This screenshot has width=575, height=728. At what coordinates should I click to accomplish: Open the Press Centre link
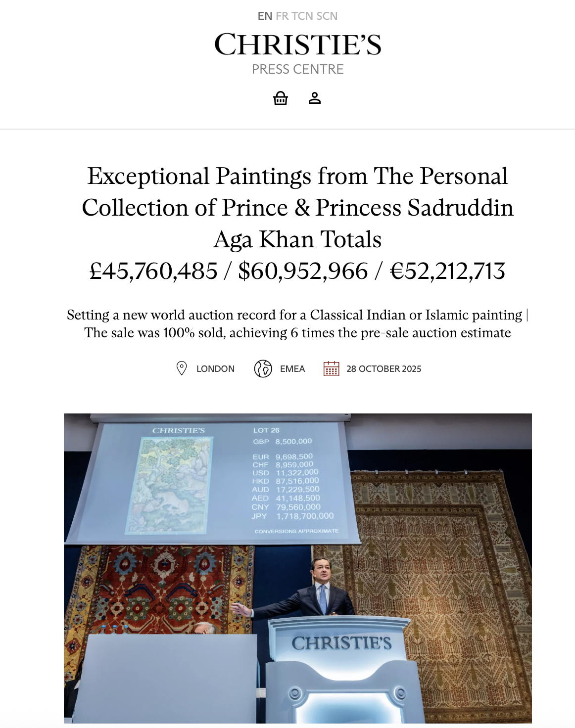[297, 69]
